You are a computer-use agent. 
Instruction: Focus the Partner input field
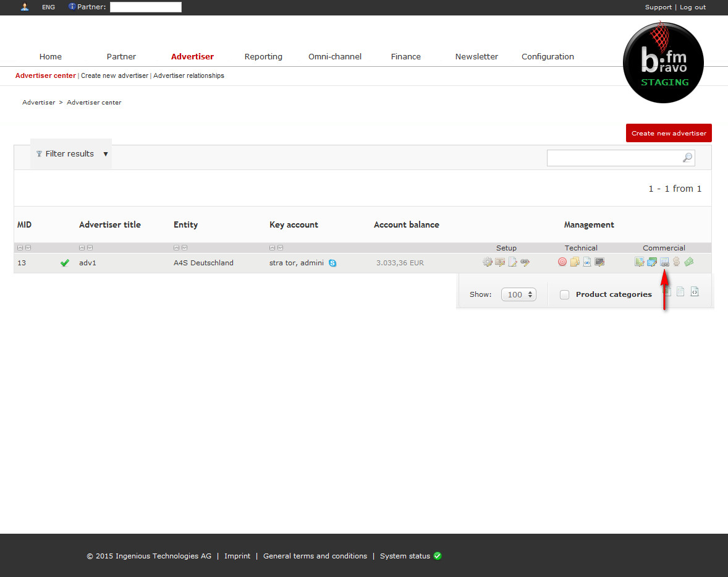(x=146, y=7)
